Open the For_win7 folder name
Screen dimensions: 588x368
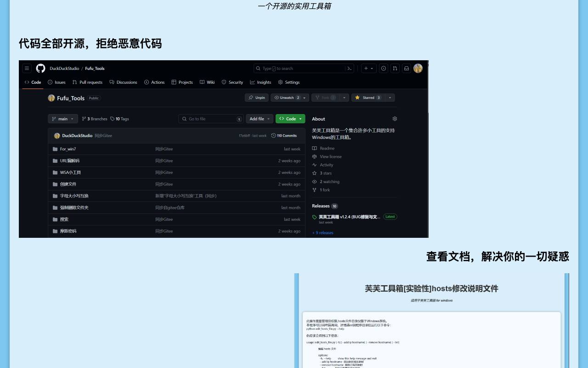pos(68,149)
